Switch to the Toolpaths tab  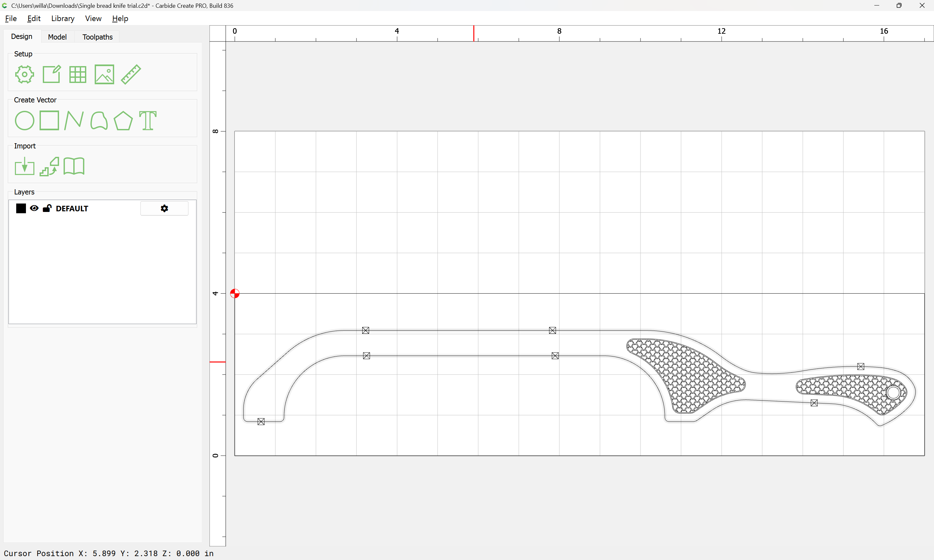97,37
